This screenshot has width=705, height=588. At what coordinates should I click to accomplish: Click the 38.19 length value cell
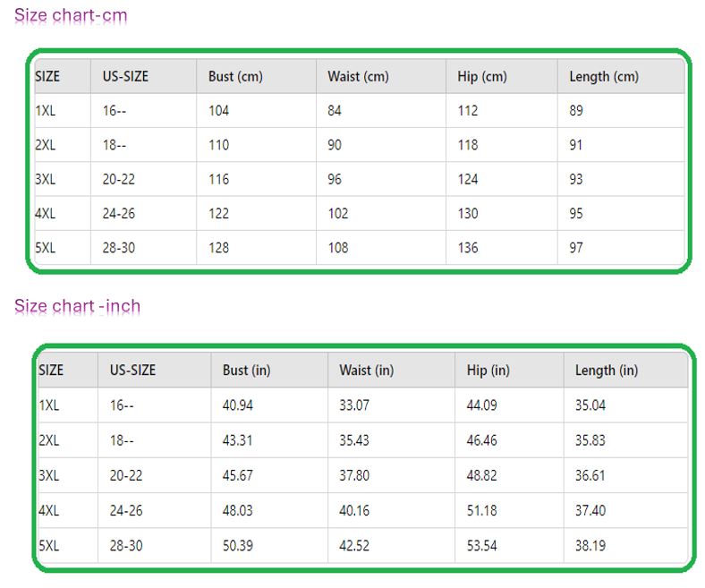coord(590,545)
